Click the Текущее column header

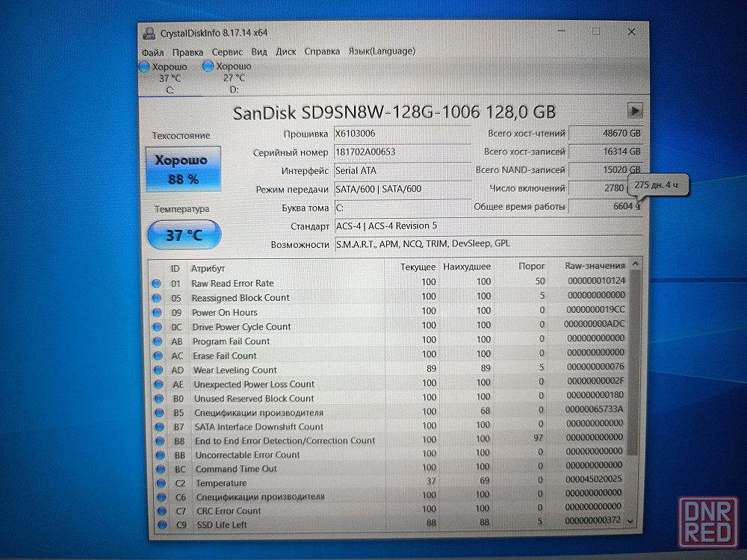(x=418, y=267)
